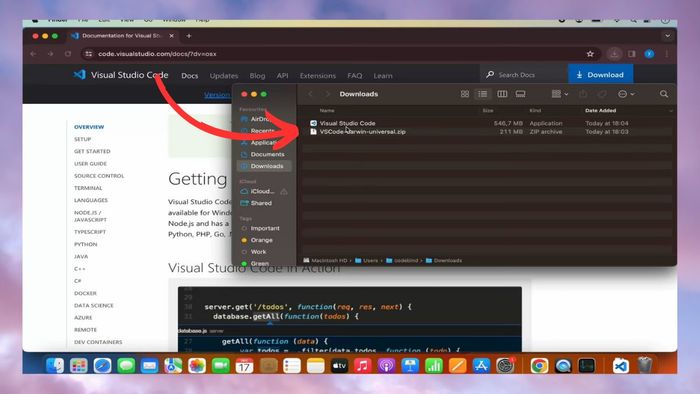Open Google Chrome from the Dock
This screenshot has height=394, width=700.
tap(539, 366)
